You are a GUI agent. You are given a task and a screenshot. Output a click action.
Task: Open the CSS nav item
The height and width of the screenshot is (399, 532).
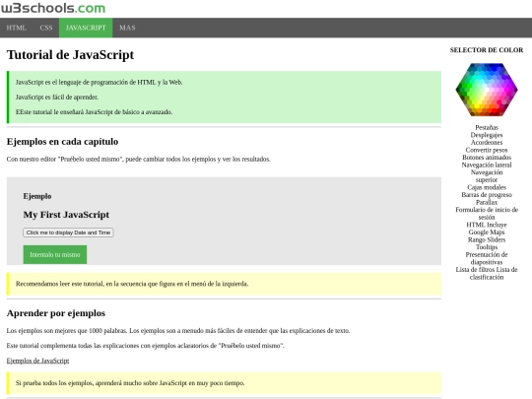click(46, 28)
